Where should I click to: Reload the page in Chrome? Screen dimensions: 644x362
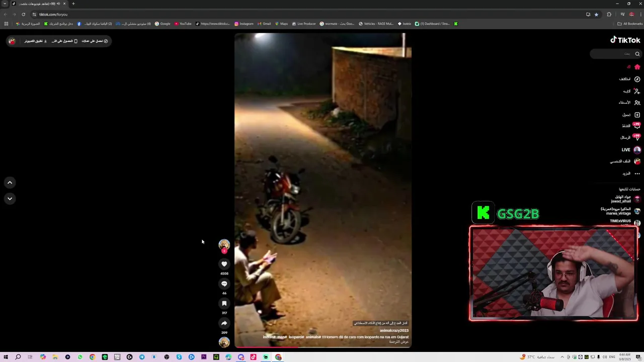(x=23, y=15)
